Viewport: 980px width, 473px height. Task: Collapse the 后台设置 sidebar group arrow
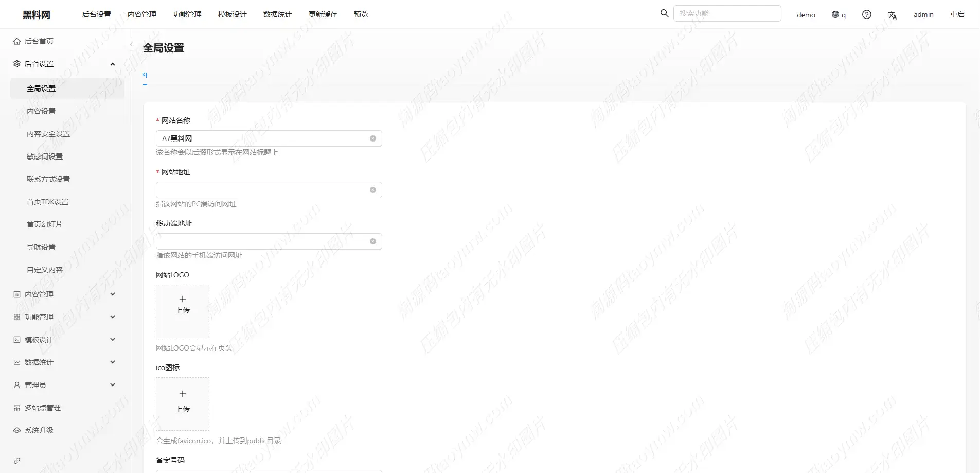(113, 64)
